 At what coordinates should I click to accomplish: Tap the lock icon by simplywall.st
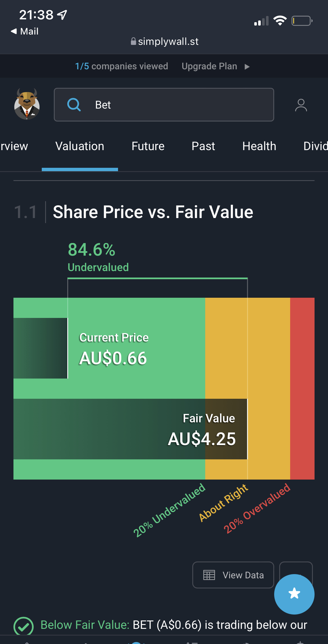click(x=133, y=41)
